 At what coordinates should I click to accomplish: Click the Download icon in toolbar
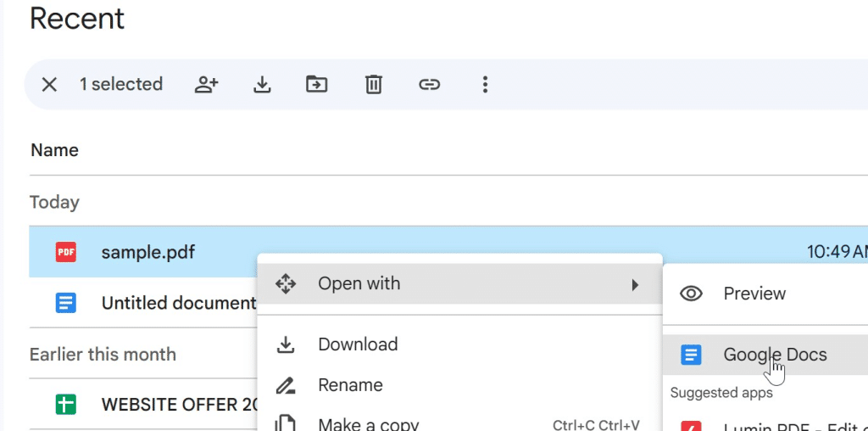click(x=263, y=84)
